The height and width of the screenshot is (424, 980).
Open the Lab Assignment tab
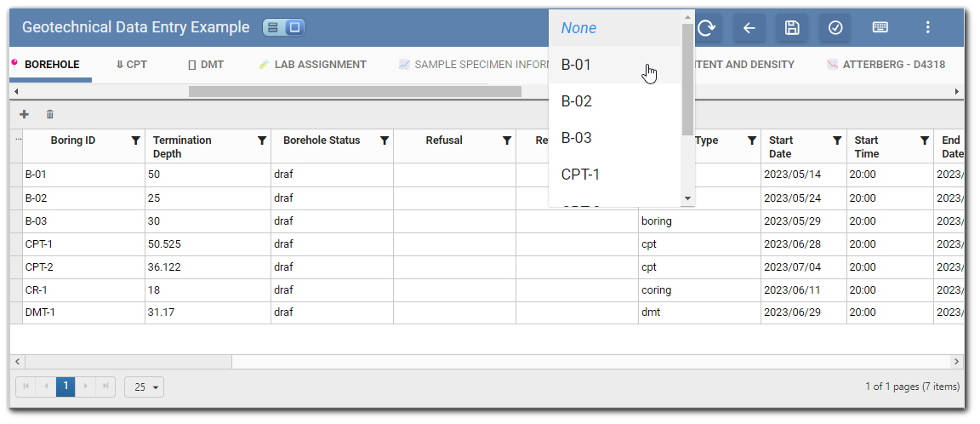313,65
